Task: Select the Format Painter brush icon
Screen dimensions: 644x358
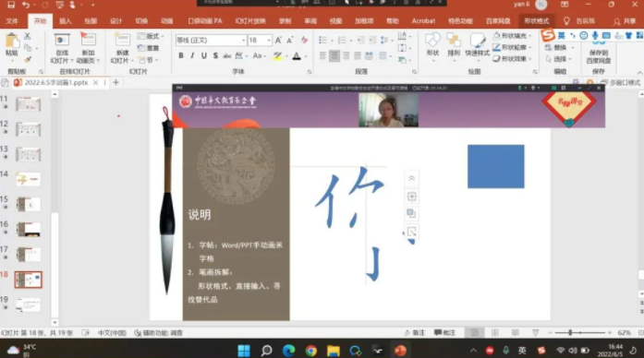Action: (x=28, y=60)
